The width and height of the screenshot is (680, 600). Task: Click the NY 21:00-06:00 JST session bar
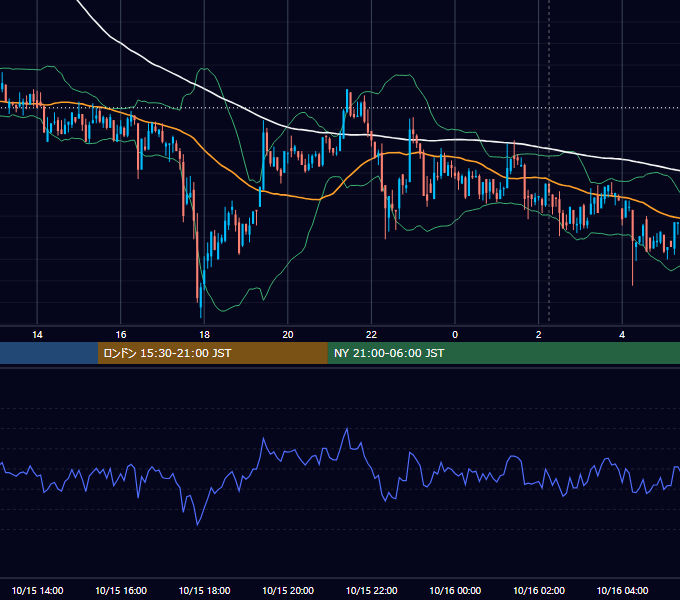[503, 353]
